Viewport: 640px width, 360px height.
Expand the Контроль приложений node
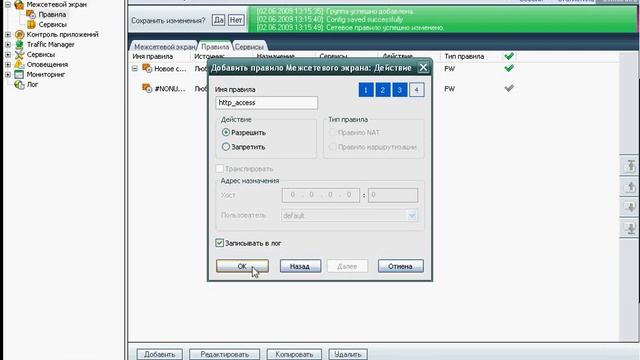coord(8,35)
